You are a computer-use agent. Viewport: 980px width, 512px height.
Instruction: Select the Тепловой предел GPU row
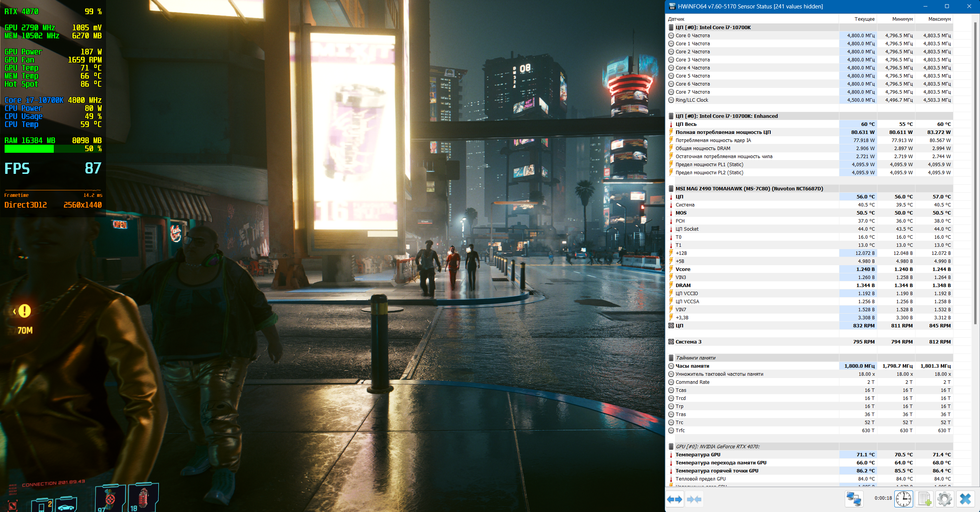[809, 479]
